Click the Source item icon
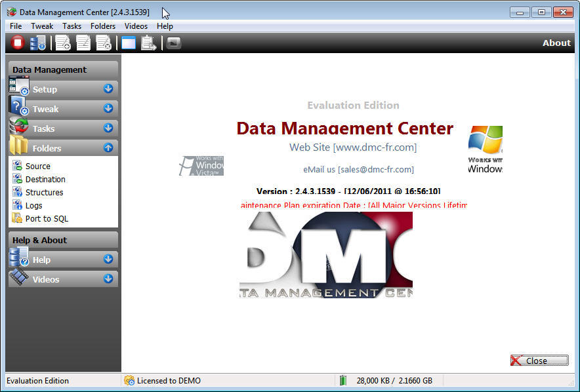This screenshot has width=580, height=392. tap(17, 166)
